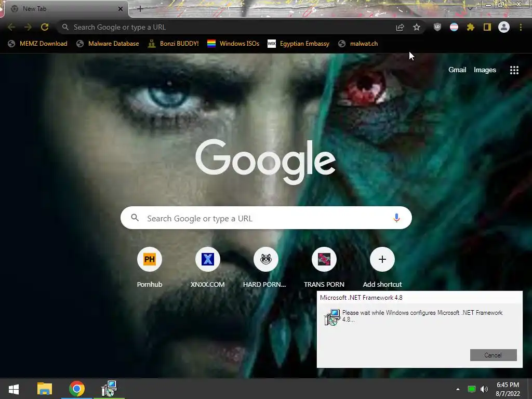
Task: Reload the page with the refresh icon
Action: pos(45,27)
